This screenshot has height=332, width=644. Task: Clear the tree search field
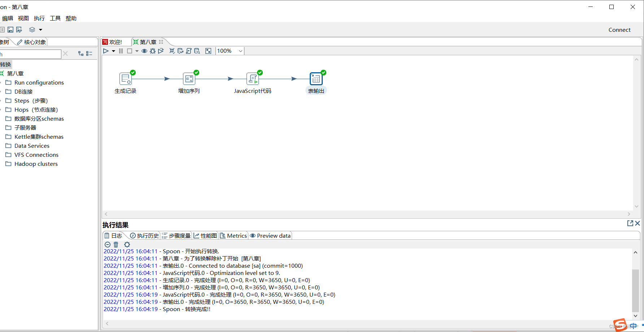65,54
